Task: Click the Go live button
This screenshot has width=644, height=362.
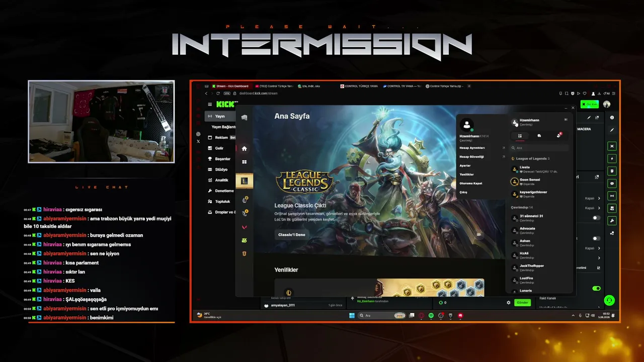Action: [x=589, y=104]
